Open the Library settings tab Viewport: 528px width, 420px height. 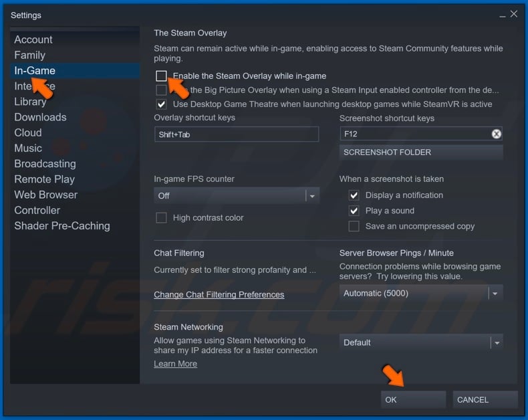pos(75,102)
